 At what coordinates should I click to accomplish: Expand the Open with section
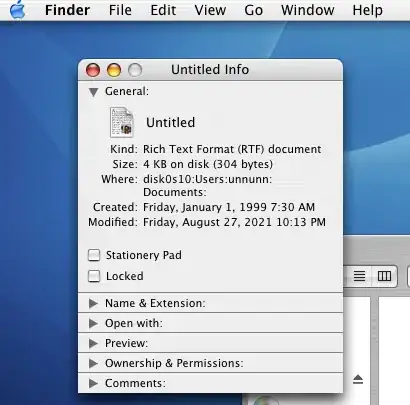point(94,323)
